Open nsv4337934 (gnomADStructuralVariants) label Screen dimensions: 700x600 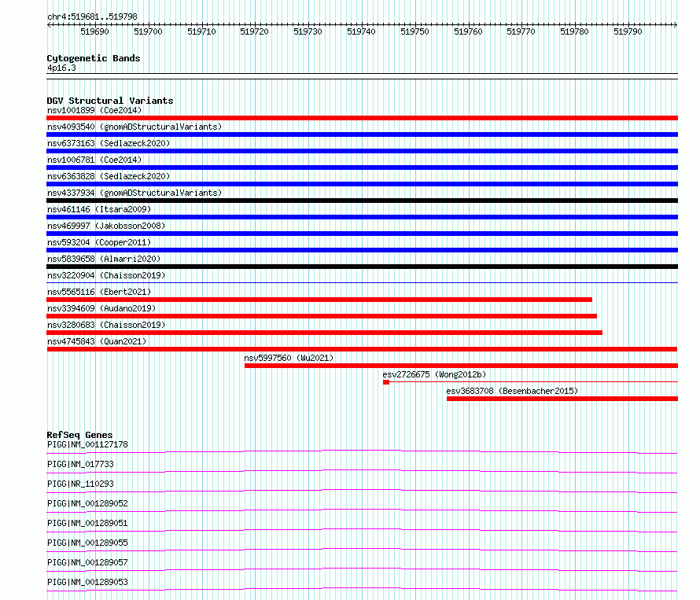134,193
